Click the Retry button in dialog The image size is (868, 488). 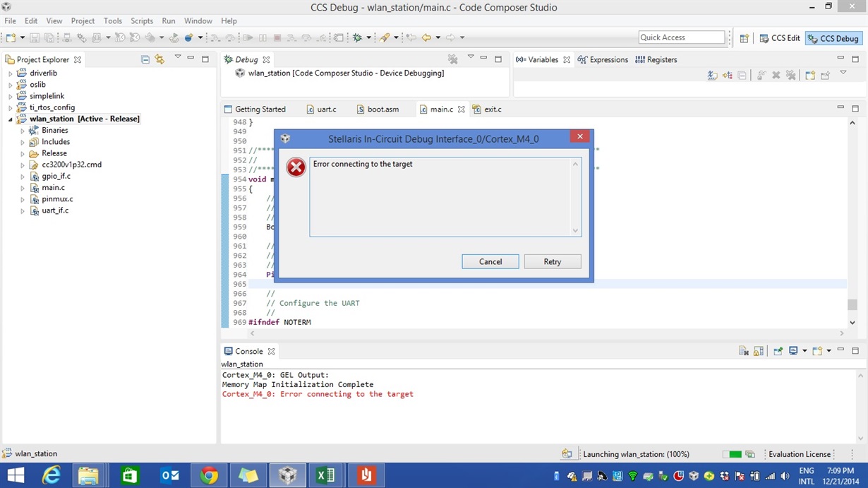tap(553, 261)
